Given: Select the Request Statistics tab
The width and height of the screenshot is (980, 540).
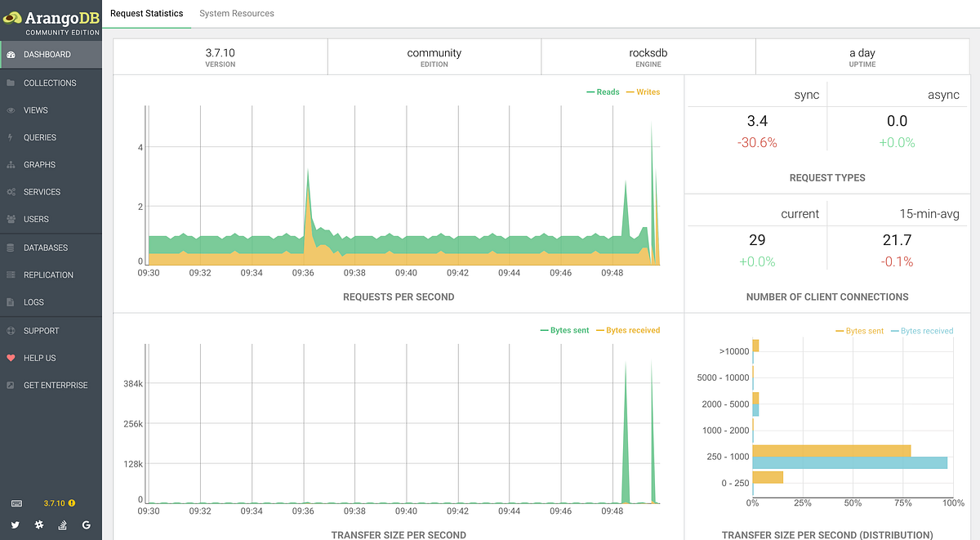Looking at the screenshot, I should [x=147, y=13].
